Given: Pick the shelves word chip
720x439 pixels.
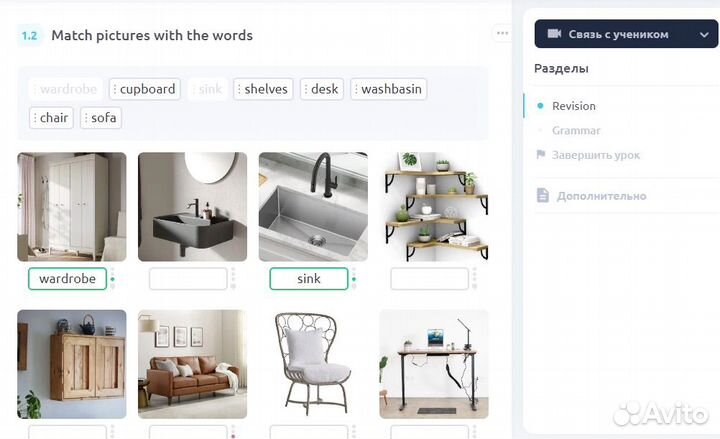Looking at the screenshot, I should click(263, 89).
